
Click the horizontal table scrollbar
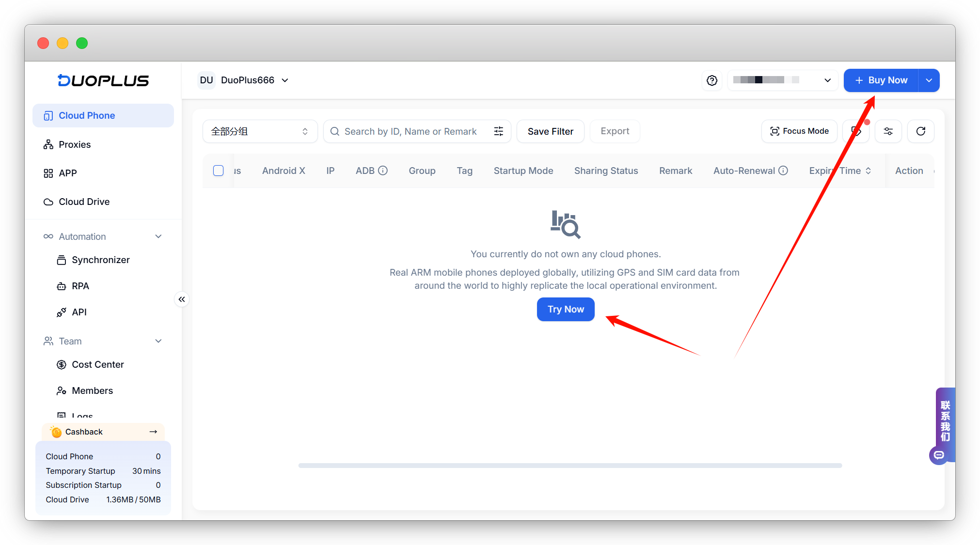[570, 466]
